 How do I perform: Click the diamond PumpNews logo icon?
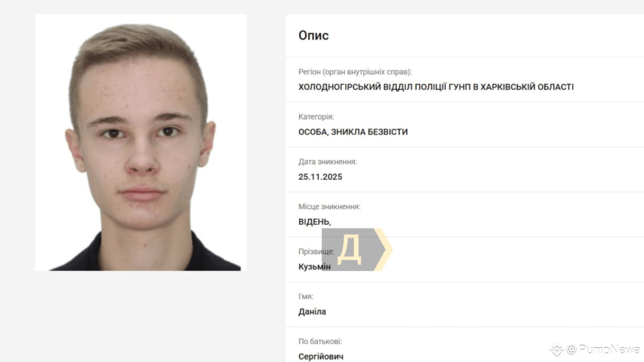(x=556, y=349)
